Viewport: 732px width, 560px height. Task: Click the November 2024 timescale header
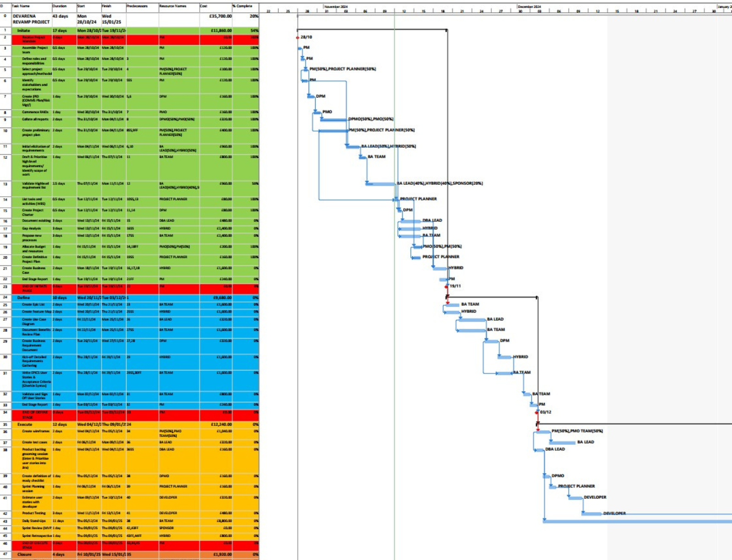pos(336,6)
